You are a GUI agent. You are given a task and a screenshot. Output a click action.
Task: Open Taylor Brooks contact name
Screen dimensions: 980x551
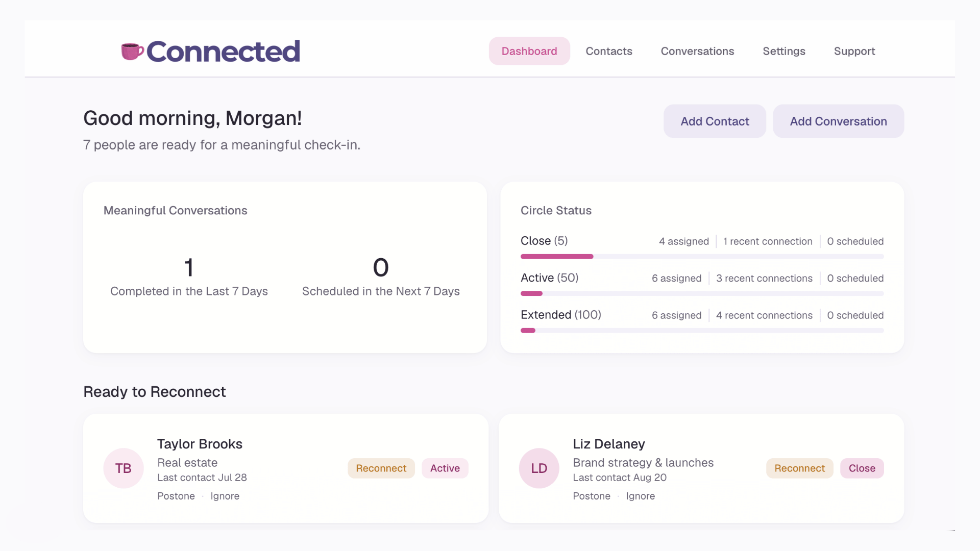pyautogui.click(x=200, y=444)
